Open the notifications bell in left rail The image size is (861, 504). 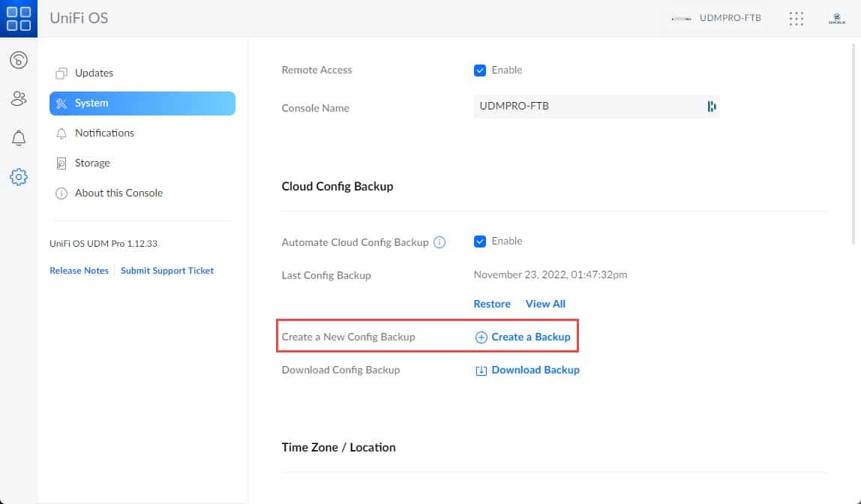(x=19, y=138)
